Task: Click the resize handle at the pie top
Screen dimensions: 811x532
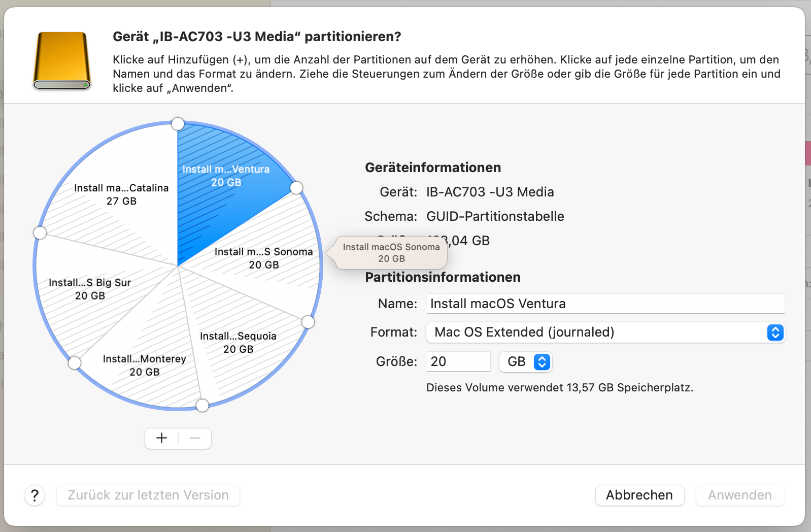Action: [178, 124]
